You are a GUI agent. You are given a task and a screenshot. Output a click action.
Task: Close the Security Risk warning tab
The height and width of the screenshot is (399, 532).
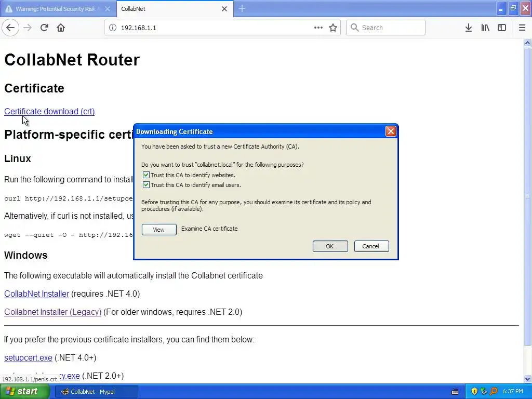tap(108, 9)
